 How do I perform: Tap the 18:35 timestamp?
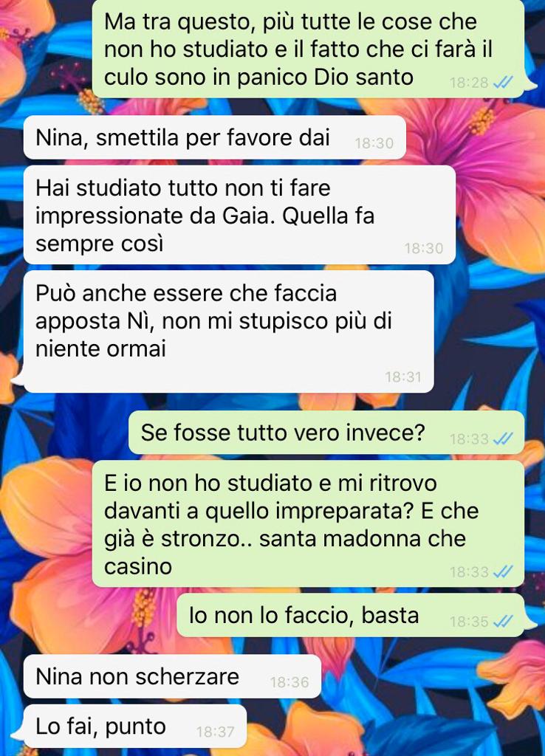tap(469, 622)
